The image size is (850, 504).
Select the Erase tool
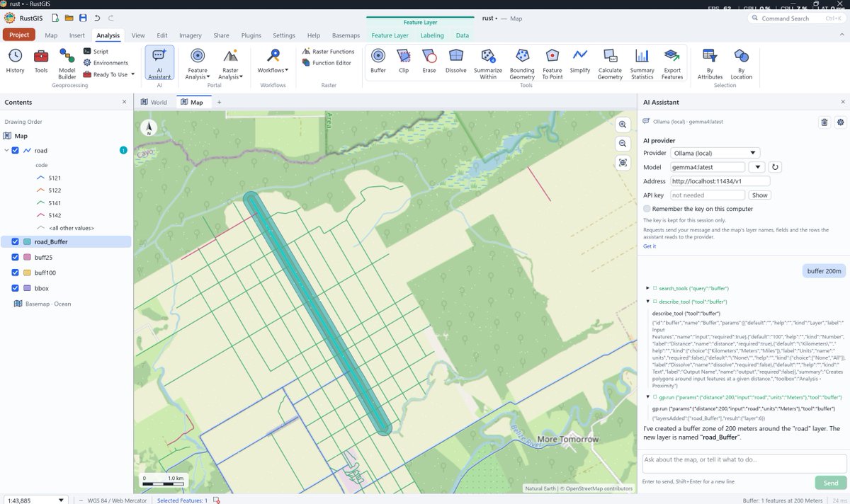(429, 61)
